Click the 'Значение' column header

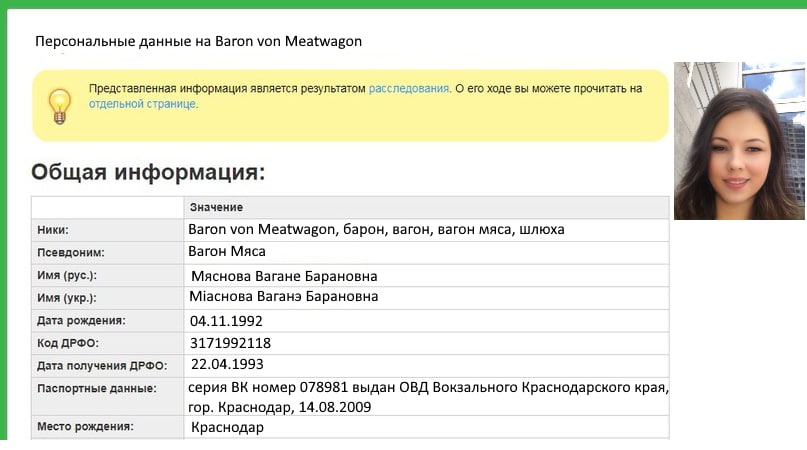tap(216, 207)
